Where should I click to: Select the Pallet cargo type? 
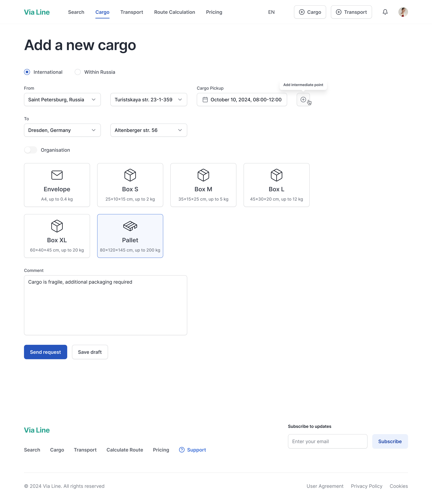(130, 236)
